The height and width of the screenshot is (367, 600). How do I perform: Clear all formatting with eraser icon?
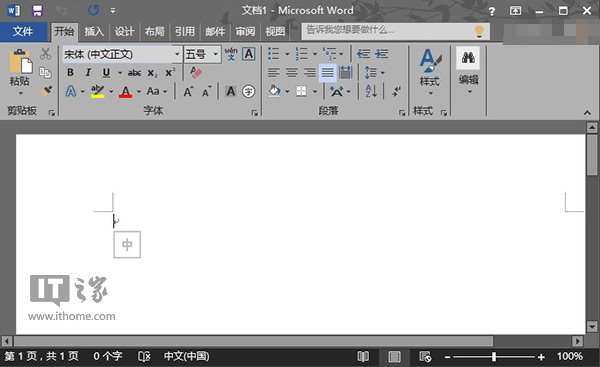pyautogui.click(x=196, y=72)
